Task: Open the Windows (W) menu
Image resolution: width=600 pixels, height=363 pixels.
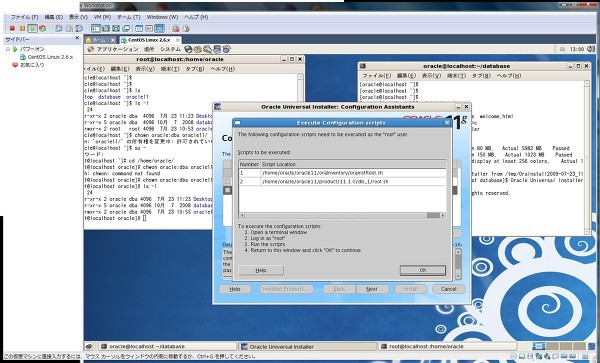Action: pos(162,17)
